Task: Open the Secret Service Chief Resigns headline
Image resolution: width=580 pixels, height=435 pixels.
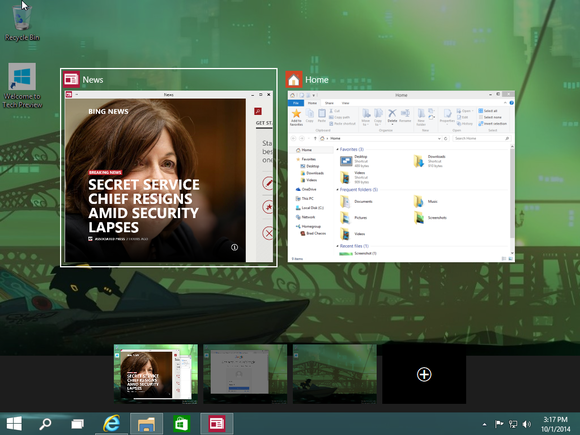Action: point(144,206)
